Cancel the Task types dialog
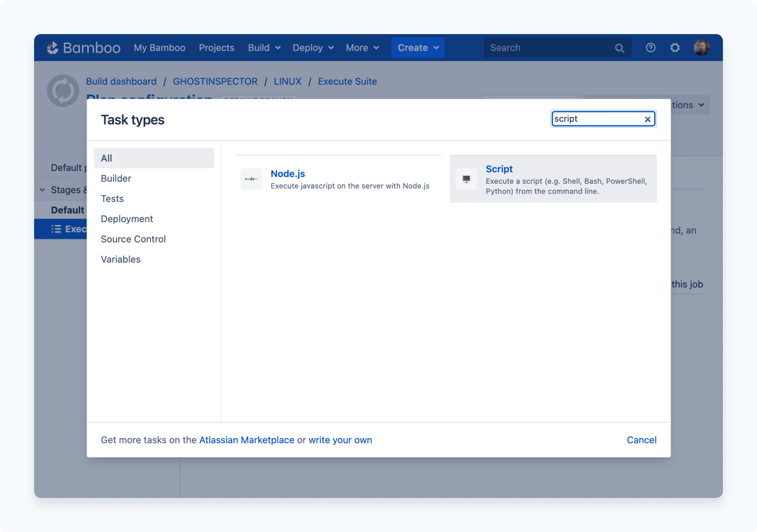Viewport: 757px width, 532px height. [x=641, y=440]
